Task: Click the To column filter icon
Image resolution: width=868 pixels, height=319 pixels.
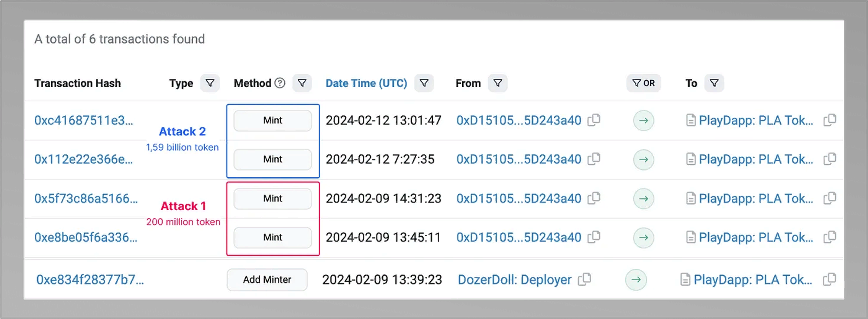Action: [x=714, y=83]
